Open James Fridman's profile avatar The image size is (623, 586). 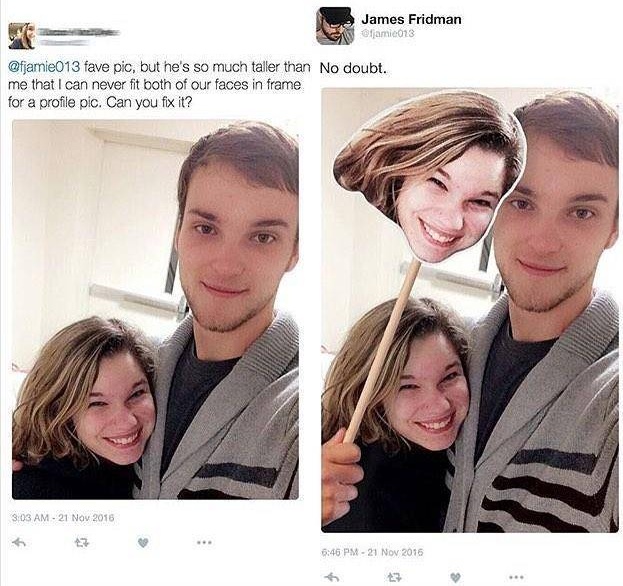click(335, 26)
